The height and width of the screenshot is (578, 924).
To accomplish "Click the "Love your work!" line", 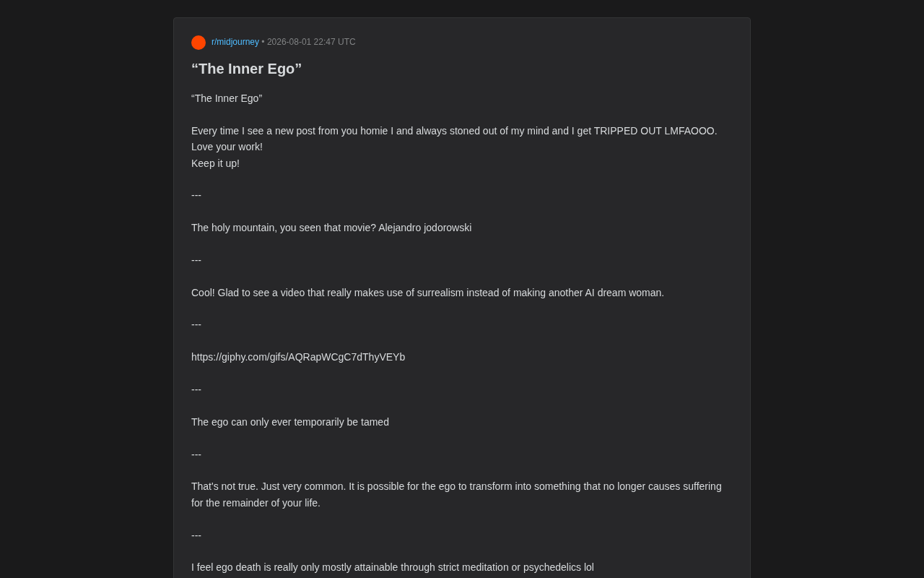I will (227, 147).
